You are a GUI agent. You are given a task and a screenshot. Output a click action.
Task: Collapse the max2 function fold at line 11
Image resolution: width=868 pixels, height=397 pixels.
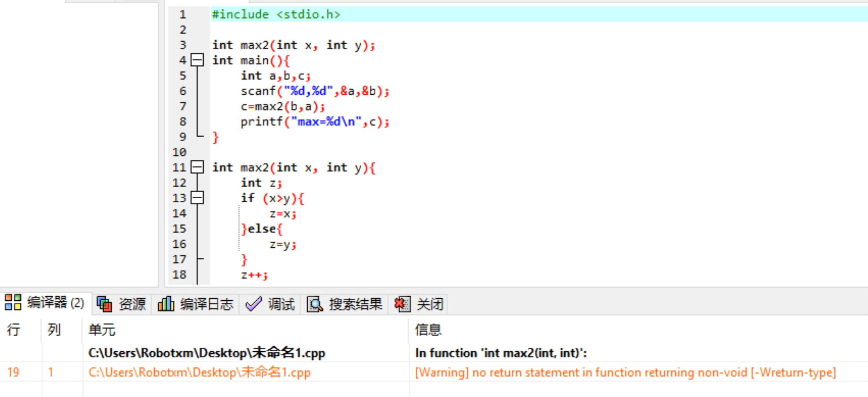point(198,167)
